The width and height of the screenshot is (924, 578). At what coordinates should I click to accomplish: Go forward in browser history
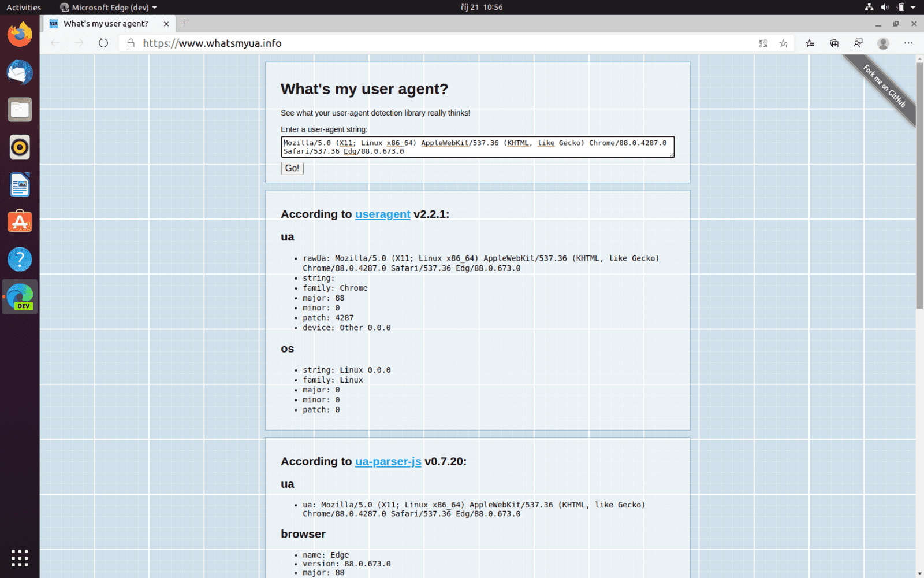pyautogui.click(x=79, y=43)
